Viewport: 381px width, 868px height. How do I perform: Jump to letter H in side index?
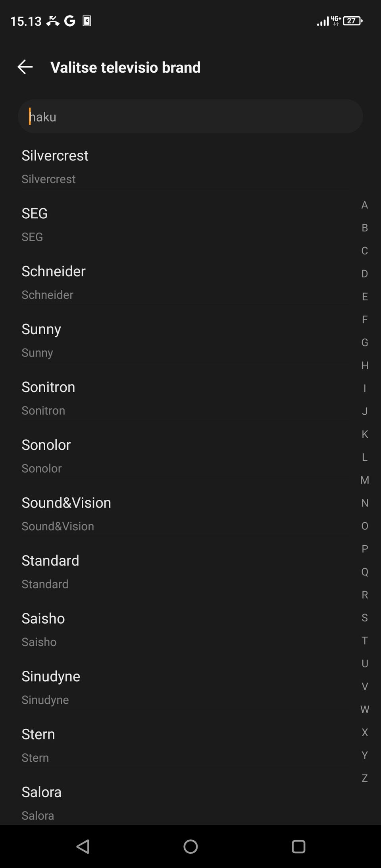tap(364, 366)
